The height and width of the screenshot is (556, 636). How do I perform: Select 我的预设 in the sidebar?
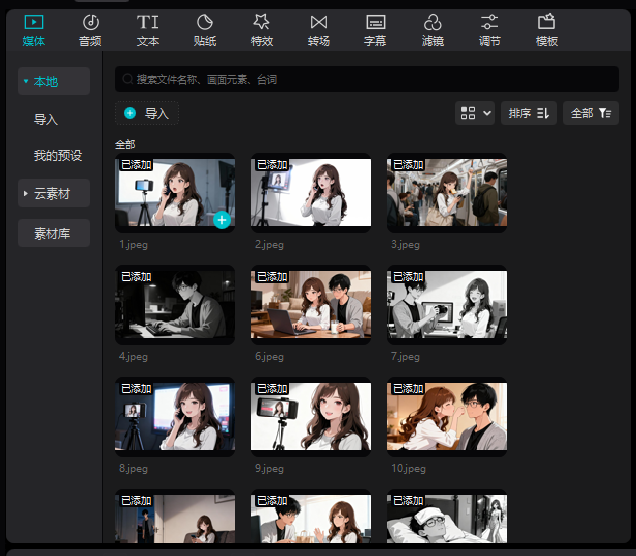click(x=58, y=156)
